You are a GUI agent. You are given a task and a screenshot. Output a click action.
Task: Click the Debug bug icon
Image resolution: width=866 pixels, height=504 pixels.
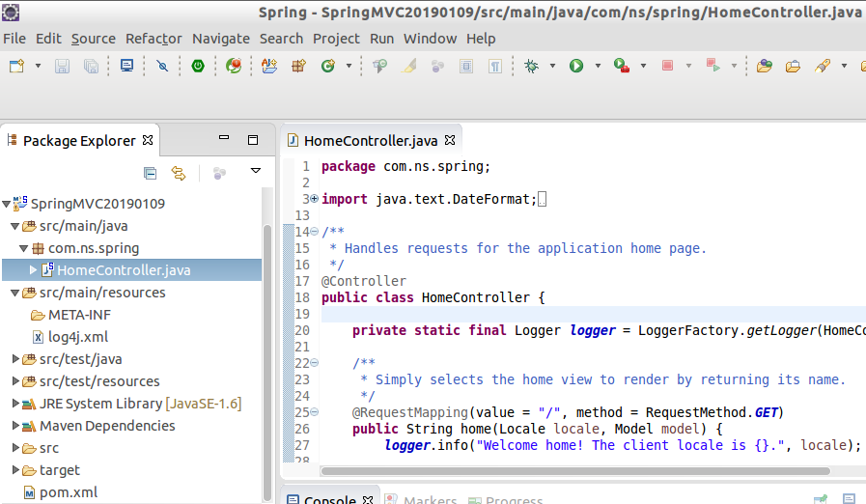531,67
